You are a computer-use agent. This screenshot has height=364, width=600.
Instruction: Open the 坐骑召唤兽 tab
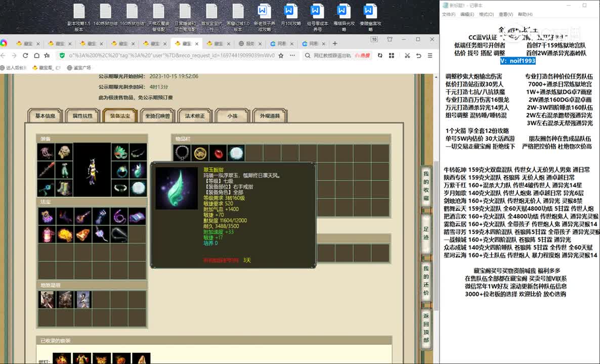tap(157, 115)
